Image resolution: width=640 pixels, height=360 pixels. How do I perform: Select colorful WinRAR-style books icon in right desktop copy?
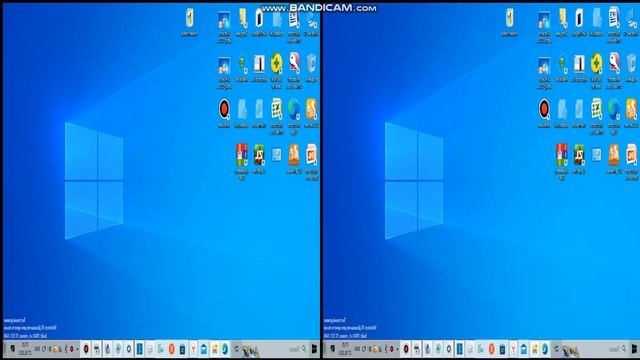(562, 155)
